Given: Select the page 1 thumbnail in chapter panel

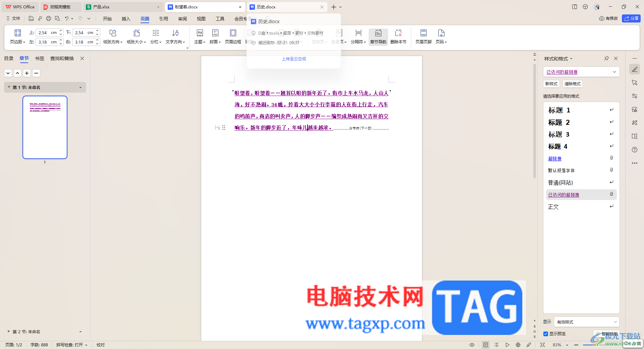Looking at the screenshot, I should coord(45,127).
